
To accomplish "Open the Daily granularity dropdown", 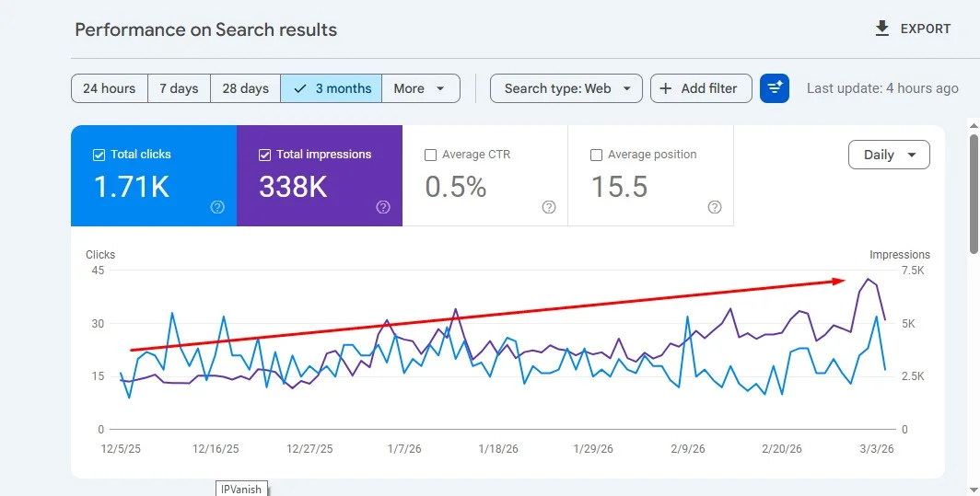I will click(889, 155).
